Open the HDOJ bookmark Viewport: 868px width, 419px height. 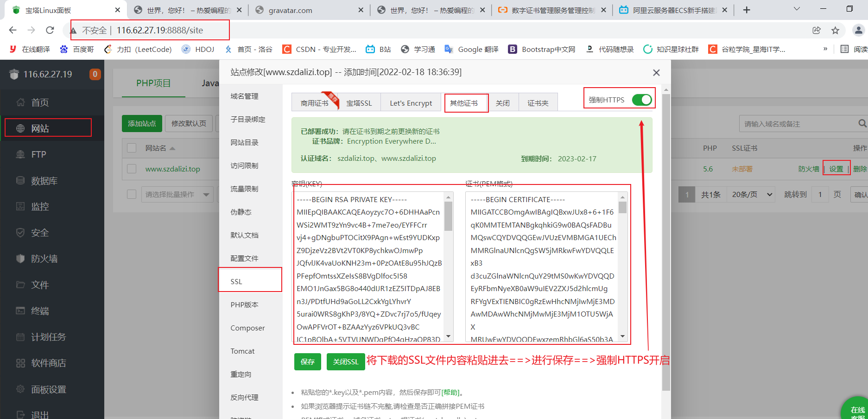click(x=198, y=49)
